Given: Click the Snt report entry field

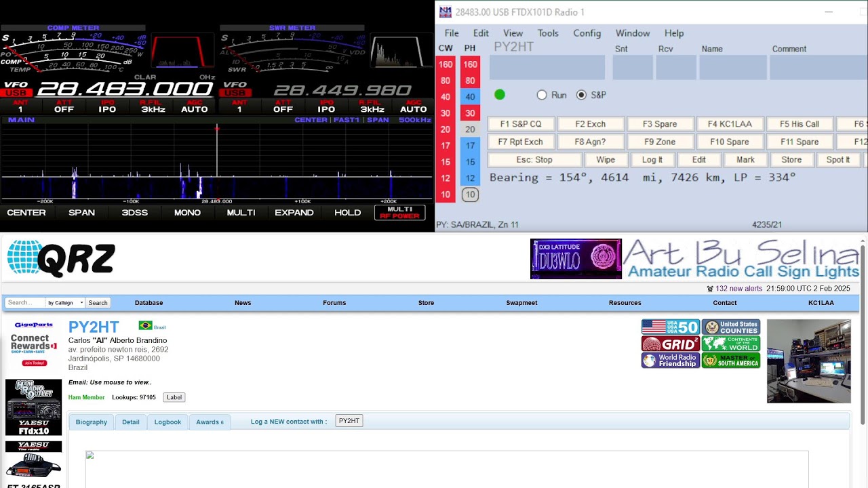Looking at the screenshot, I should click(x=633, y=68).
